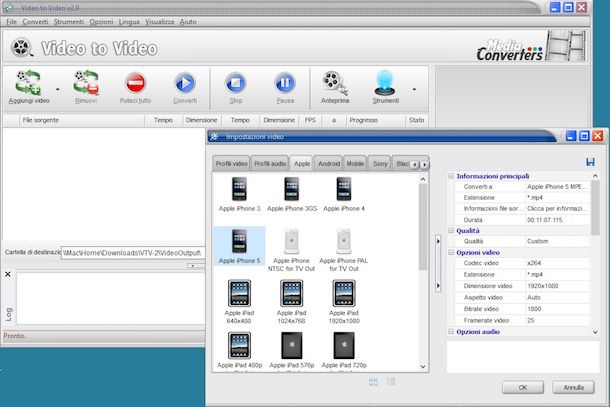This screenshot has width=610, height=407.
Task: Open the Opzioni menu
Action: (101, 22)
